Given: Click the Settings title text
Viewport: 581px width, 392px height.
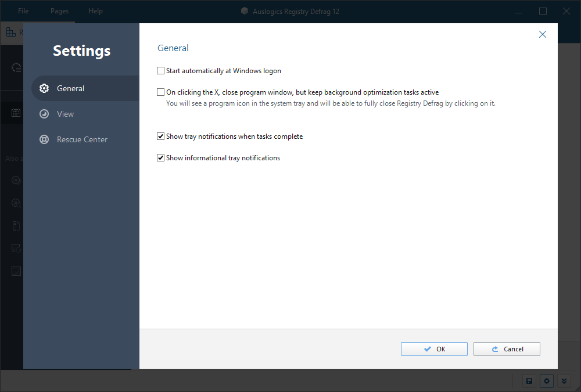Looking at the screenshot, I should pyautogui.click(x=81, y=51).
